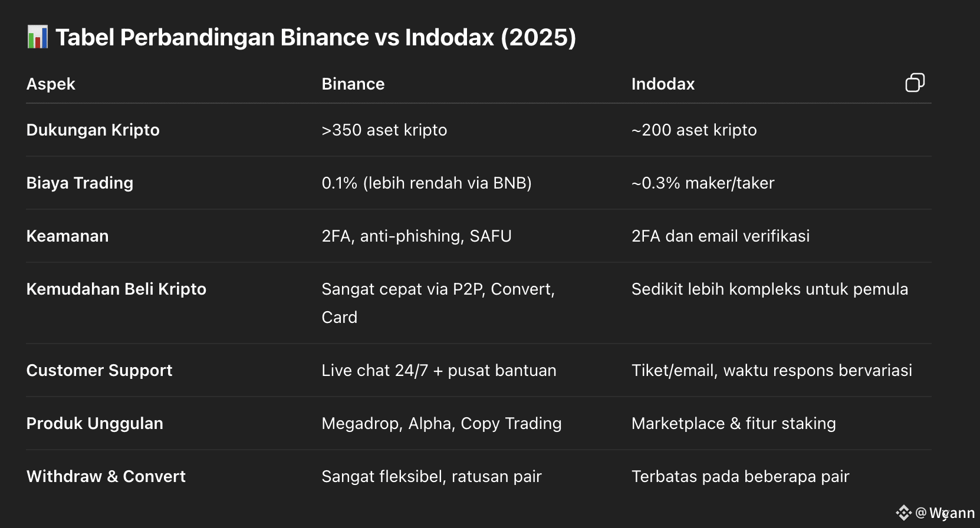980x528 pixels.
Task: Click the Indodax column header
Action: (663, 84)
